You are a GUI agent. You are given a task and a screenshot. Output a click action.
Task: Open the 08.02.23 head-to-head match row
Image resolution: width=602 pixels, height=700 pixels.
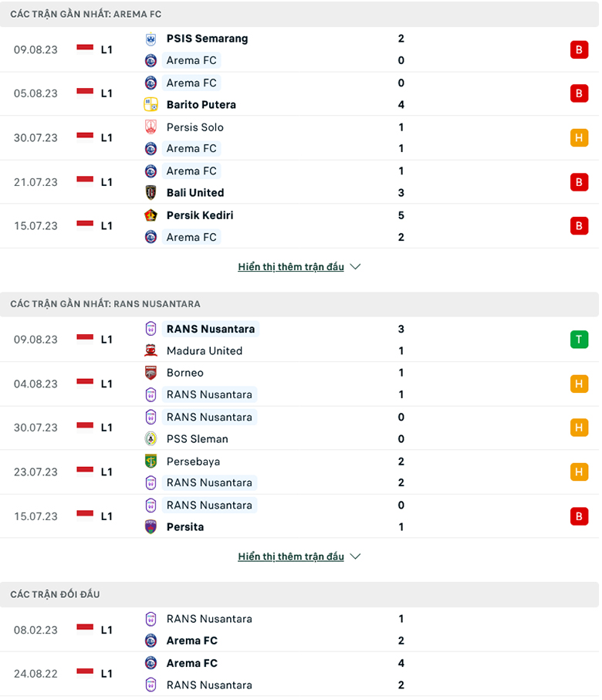299,630
